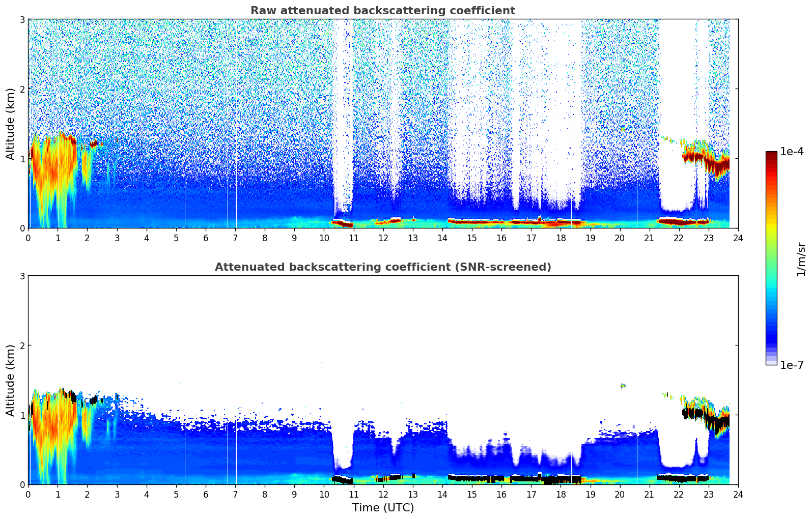
Task: Click the '1/m/sr' colorbar unit label
Action: (801, 258)
